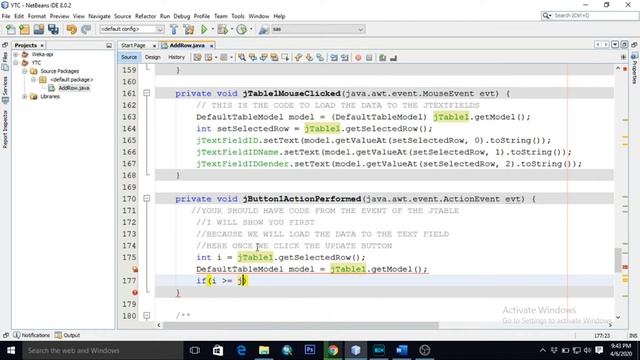
Task: Minimize the Projects panel
Action: point(109,46)
